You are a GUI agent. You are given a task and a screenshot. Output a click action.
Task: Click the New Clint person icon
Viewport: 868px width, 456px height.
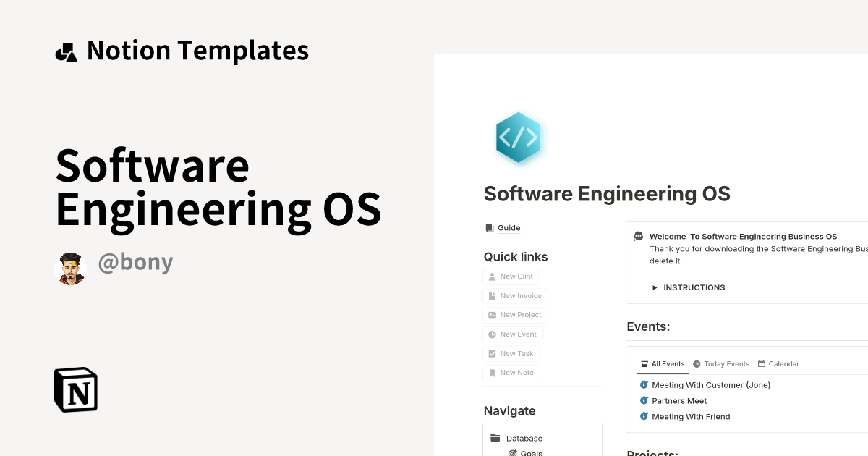click(491, 276)
